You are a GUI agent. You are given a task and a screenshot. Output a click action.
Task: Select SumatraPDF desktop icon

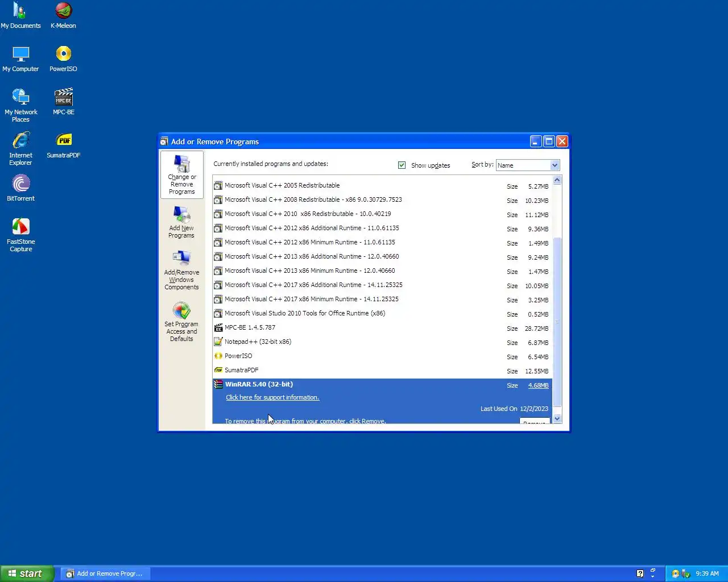click(63, 145)
